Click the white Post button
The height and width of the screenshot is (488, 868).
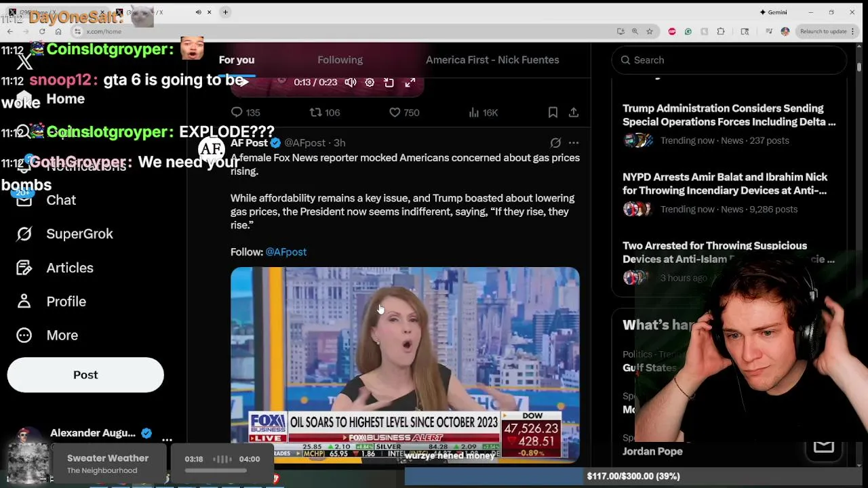[85, 375]
